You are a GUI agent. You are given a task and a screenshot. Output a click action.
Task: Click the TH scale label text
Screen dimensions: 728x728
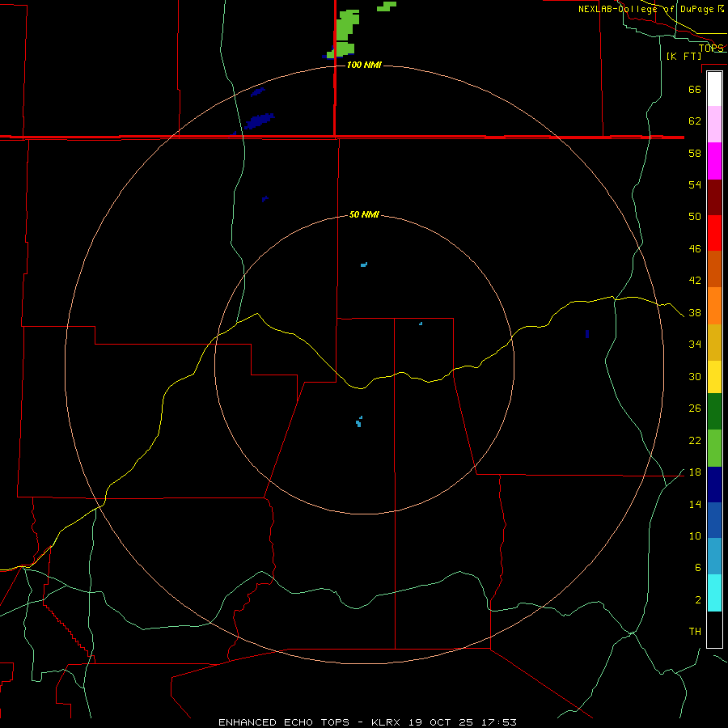click(695, 631)
